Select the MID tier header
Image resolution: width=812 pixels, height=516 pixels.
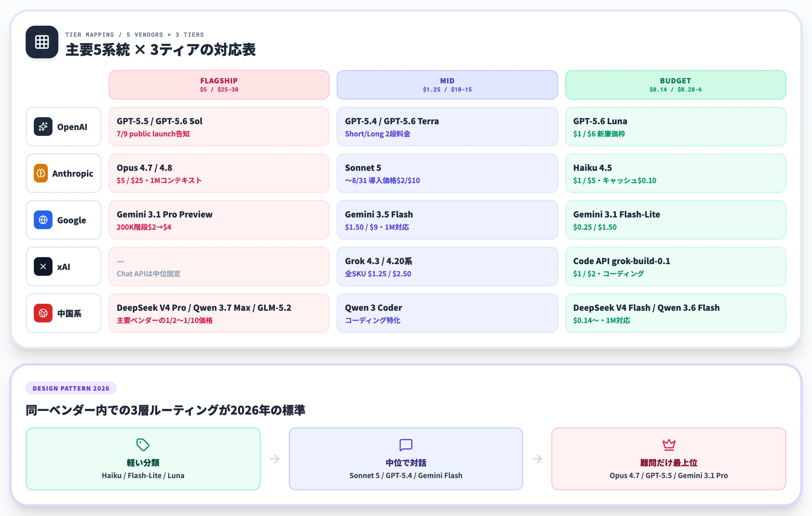(447, 85)
